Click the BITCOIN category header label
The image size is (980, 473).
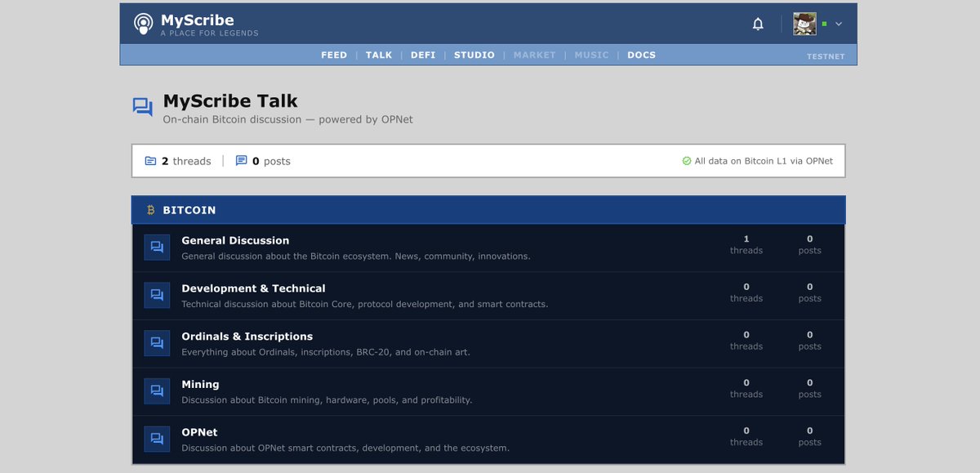[189, 210]
